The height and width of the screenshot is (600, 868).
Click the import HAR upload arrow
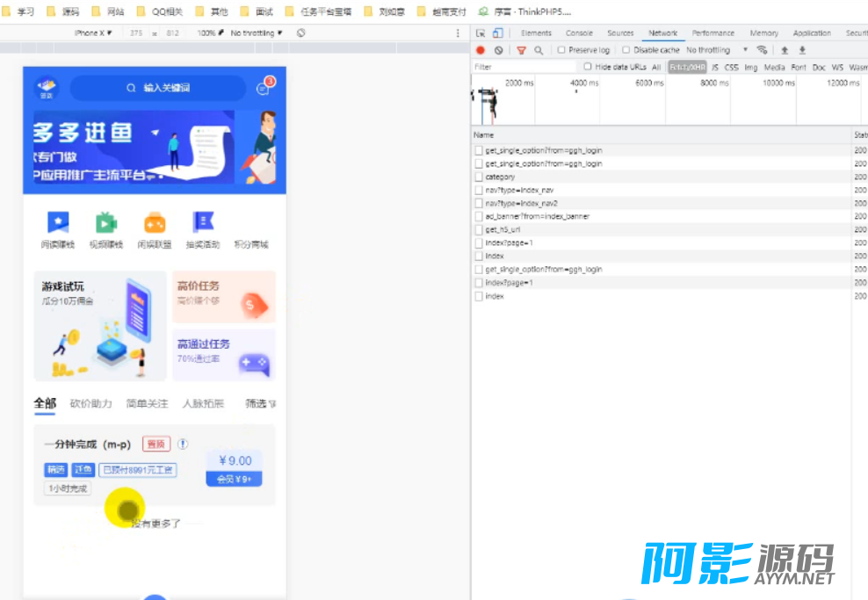pyautogui.click(x=785, y=50)
